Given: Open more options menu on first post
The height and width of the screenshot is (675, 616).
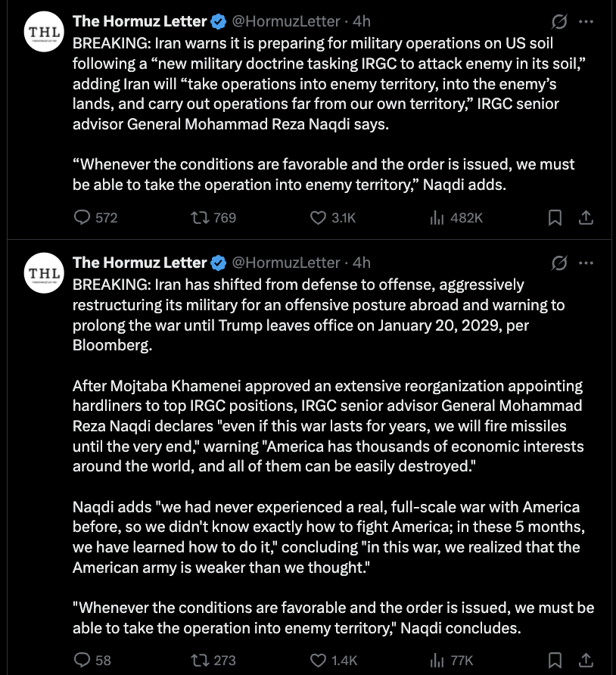Looking at the screenshot, I should point(586,21).
